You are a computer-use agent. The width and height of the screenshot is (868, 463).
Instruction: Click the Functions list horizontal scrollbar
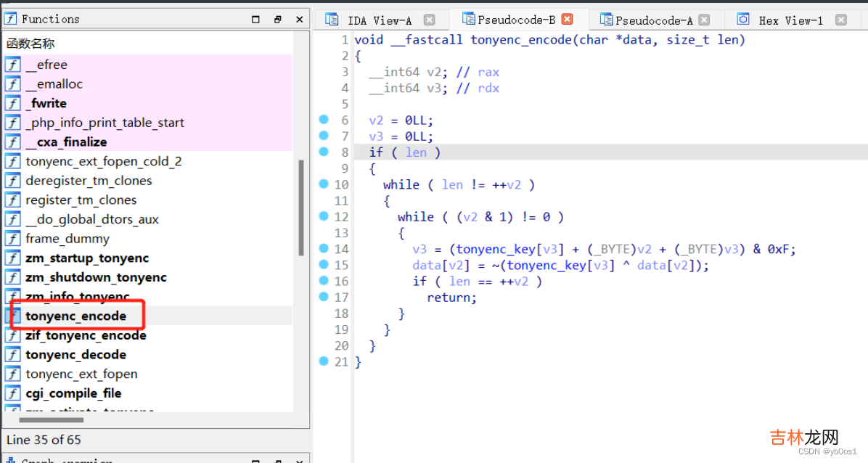pyautogui.click(x=51, y=419)
